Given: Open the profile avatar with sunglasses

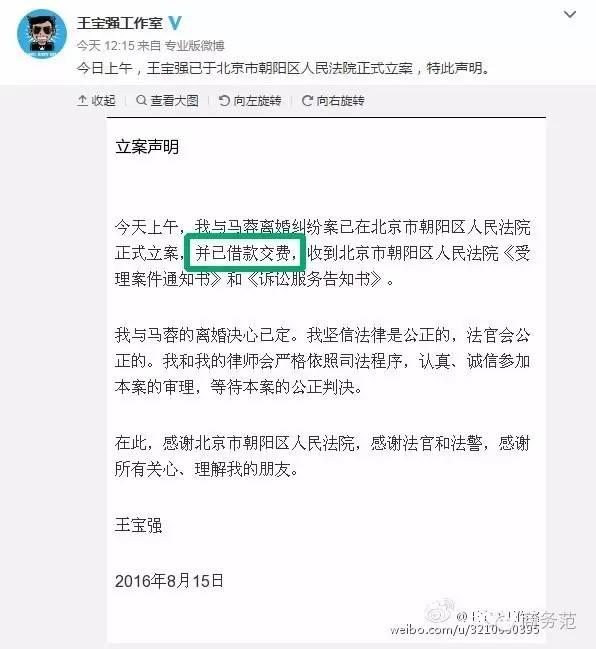Looking at the screenshot, I should pyautogui.click(x=42, y=34).
